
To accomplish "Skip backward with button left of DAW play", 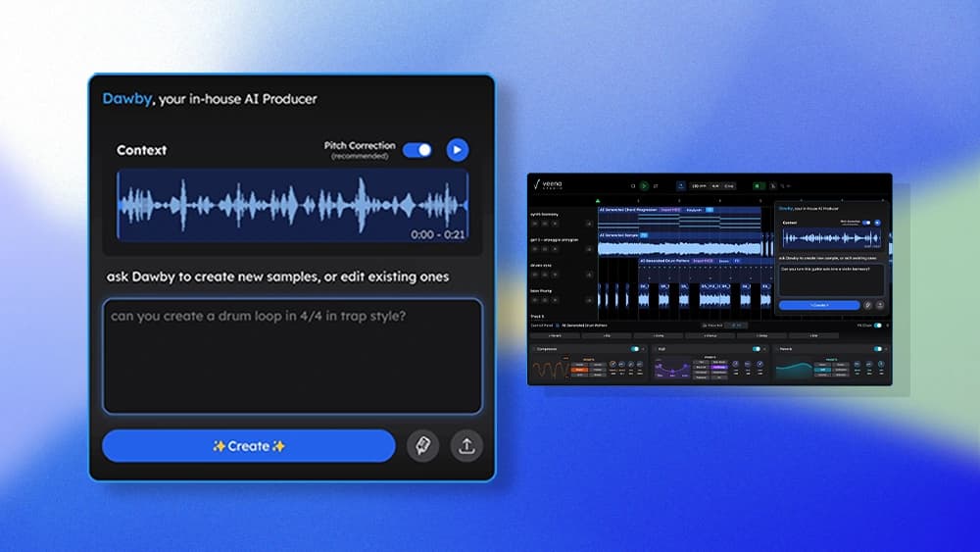I will tap(633, 186).
